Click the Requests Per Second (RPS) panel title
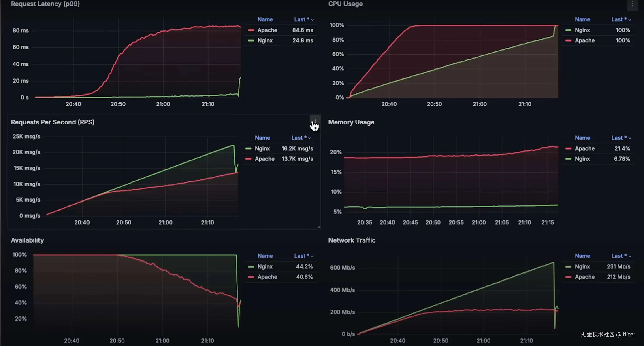Screen dimensions: 644x346 [53, 122]
